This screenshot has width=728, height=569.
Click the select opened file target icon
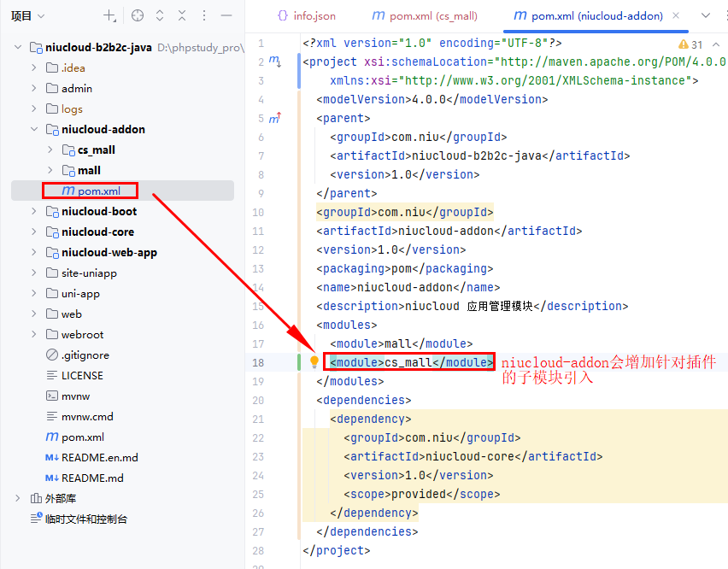point(137,15)
